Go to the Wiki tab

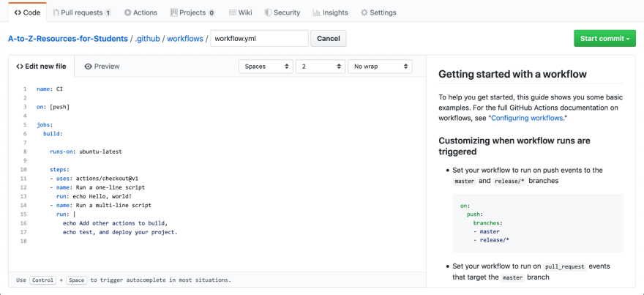tap(241, 12)
